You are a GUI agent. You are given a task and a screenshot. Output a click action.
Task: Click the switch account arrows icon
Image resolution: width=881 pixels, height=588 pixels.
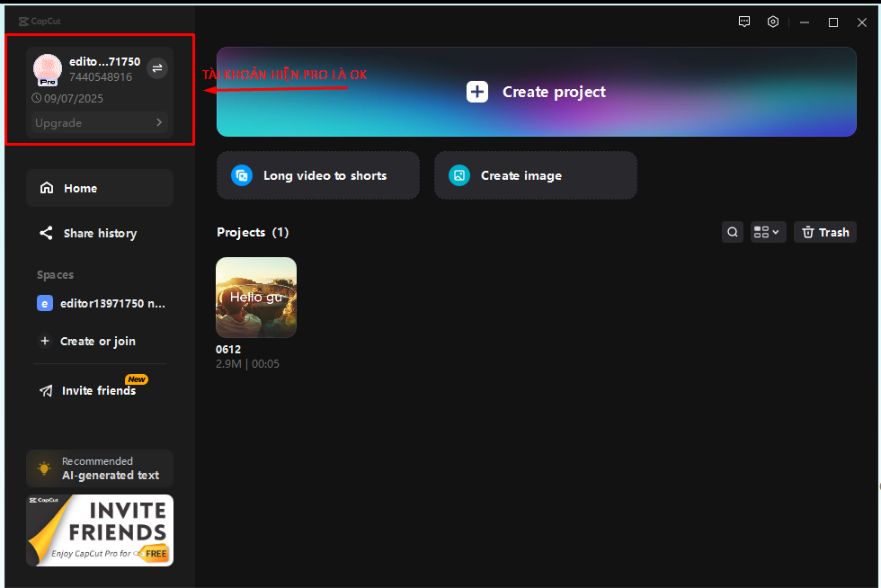click(157, 68)
